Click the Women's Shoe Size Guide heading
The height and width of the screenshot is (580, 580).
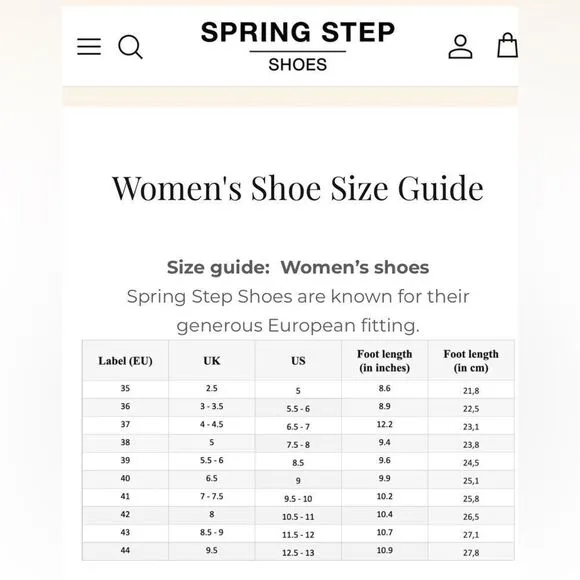(x=298, y=188)
